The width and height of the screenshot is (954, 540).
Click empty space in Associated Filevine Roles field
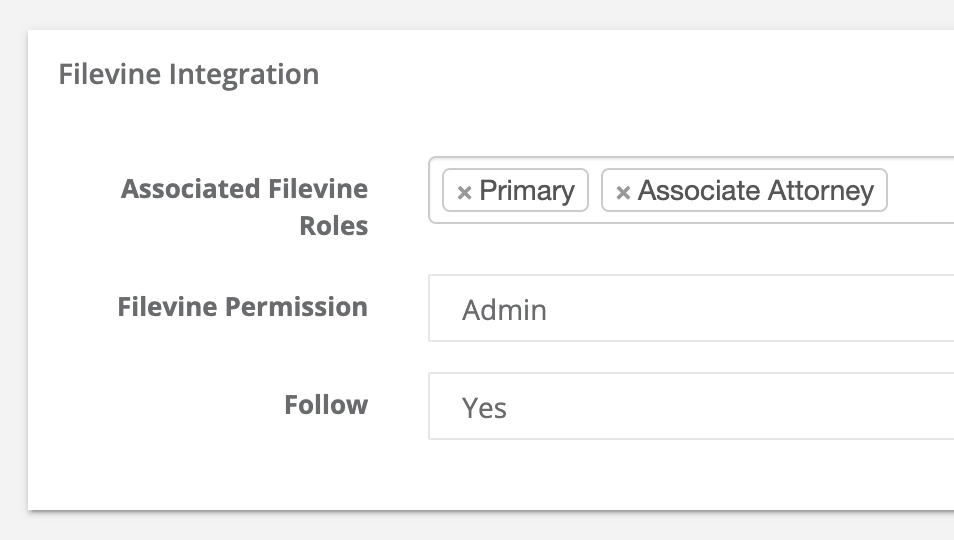point(921,190)
